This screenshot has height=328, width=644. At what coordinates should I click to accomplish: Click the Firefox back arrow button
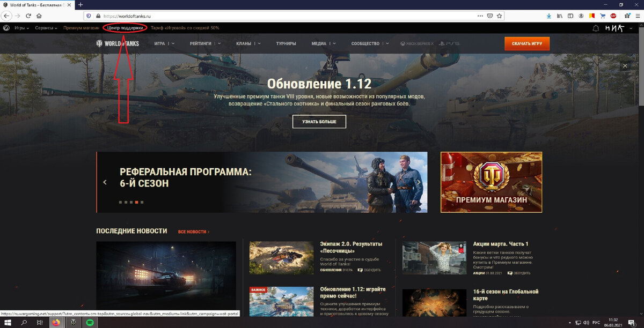[x=6, y=16]
